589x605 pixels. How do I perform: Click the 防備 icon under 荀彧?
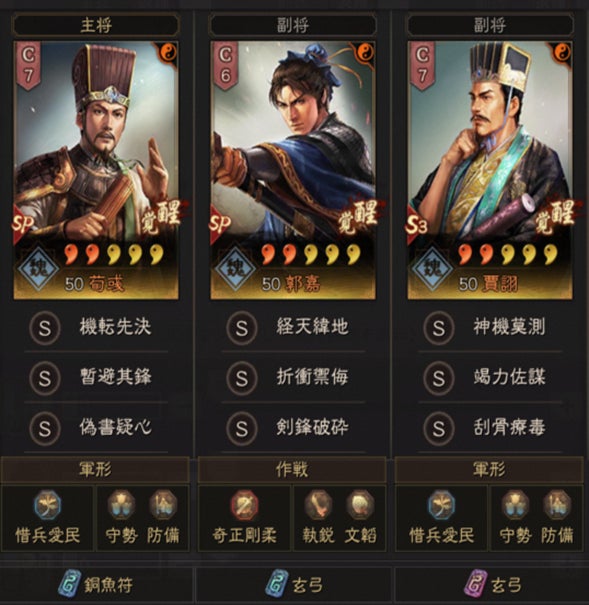pos(163,505)
